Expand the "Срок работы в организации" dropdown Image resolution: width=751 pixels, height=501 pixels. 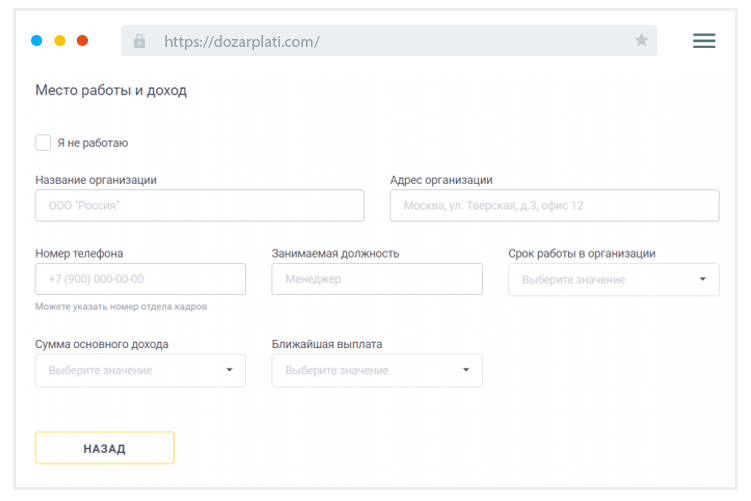coord(613,280)
